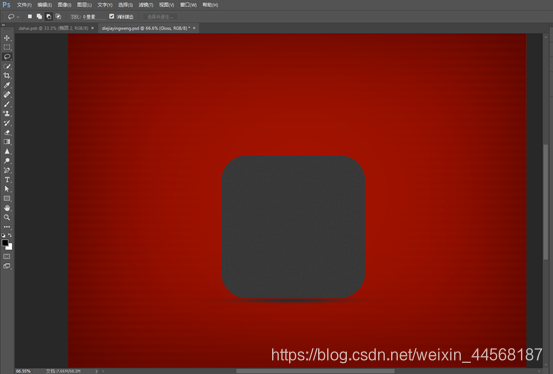Open the 视图(V) menu
This screenshot has width=553, height=374.
point(166,5)
